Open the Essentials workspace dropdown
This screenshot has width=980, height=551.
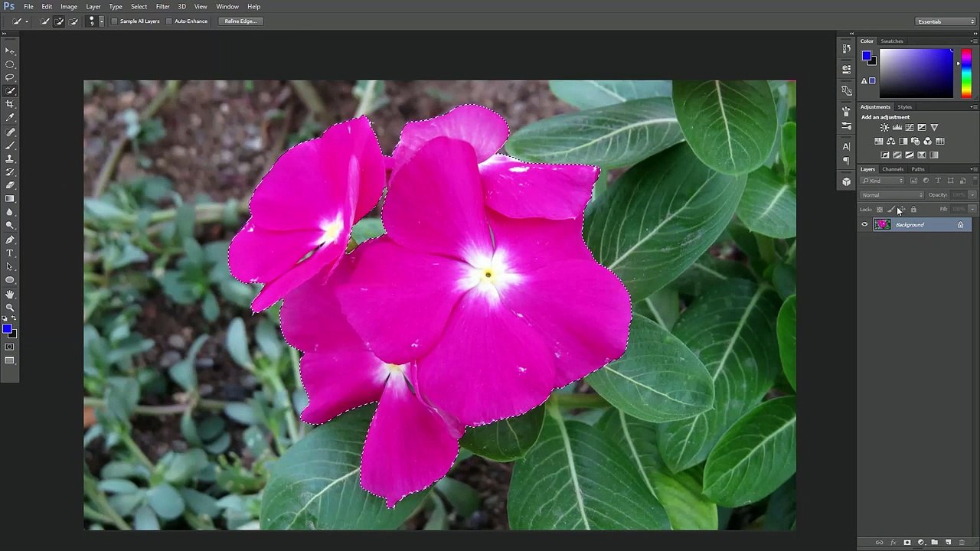point(946,21)
